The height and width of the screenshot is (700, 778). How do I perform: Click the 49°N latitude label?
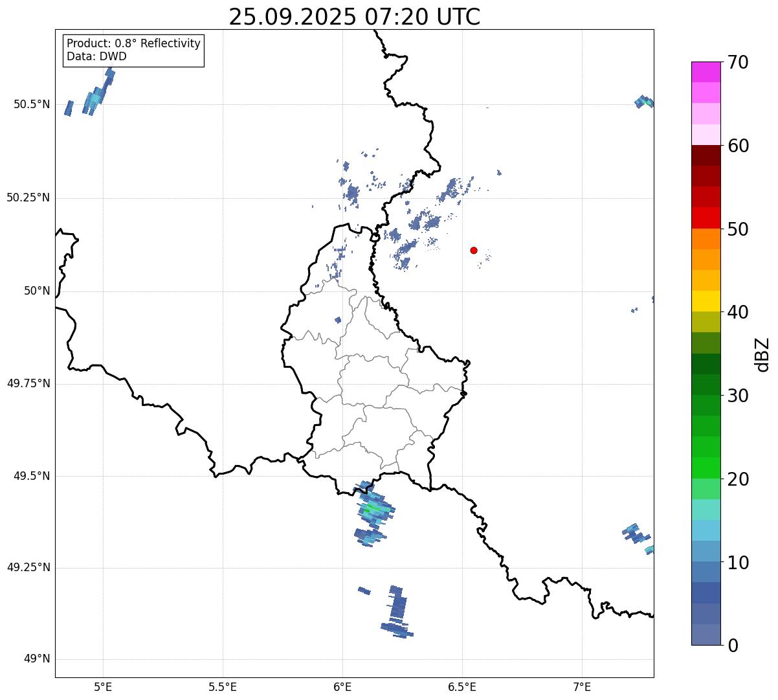pyautogui.click(x=37, y=659)
